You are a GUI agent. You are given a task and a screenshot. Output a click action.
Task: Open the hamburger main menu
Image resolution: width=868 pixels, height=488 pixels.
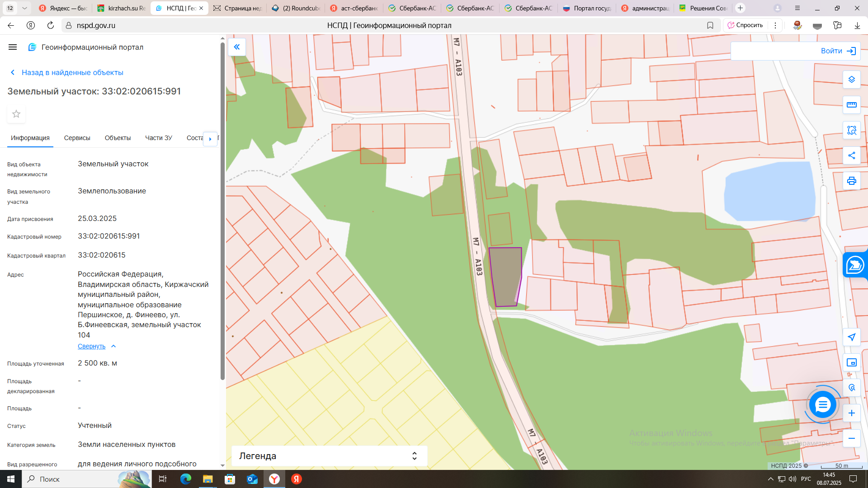[13, 47]
